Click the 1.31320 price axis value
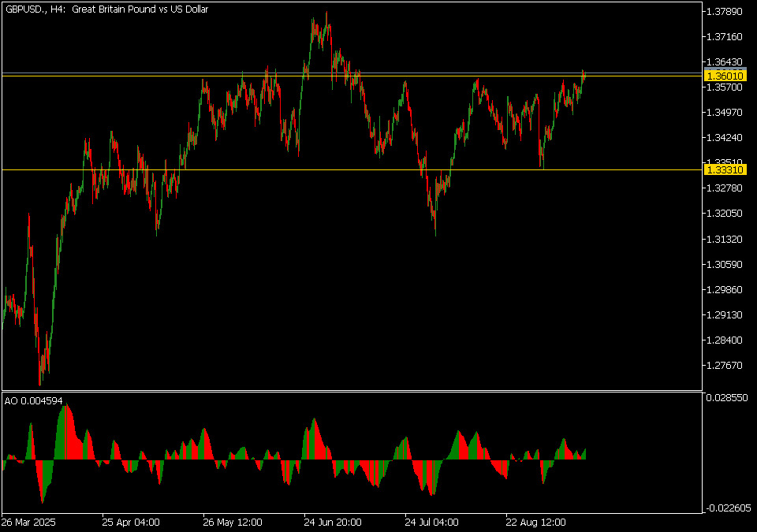 724,240
